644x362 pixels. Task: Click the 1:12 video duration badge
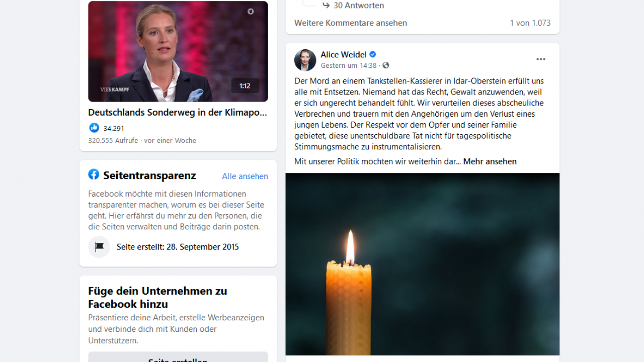click(245, 86)
